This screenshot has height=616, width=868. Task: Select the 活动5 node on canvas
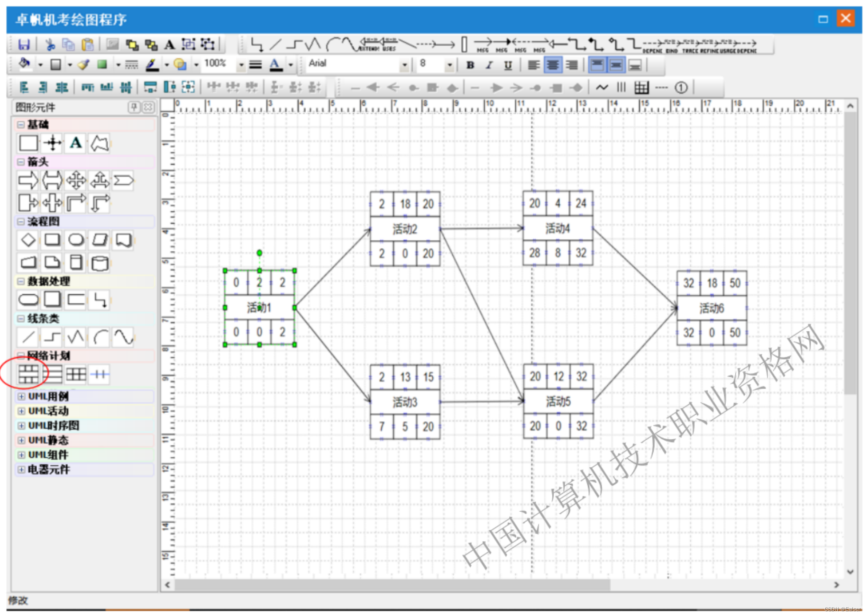[x=558, y=401]
